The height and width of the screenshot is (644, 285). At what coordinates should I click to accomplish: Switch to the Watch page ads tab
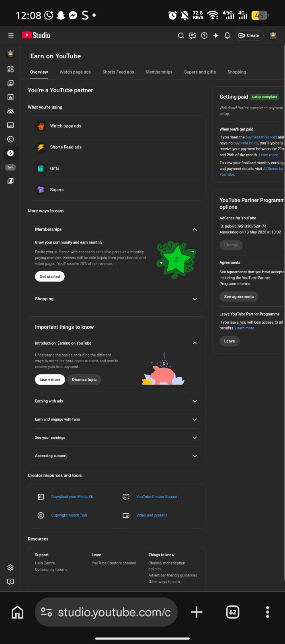[x=75, y=72]
